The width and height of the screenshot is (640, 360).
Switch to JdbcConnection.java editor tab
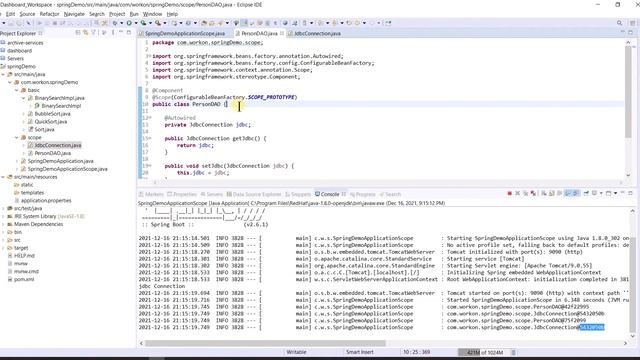(x=314, y=33)
